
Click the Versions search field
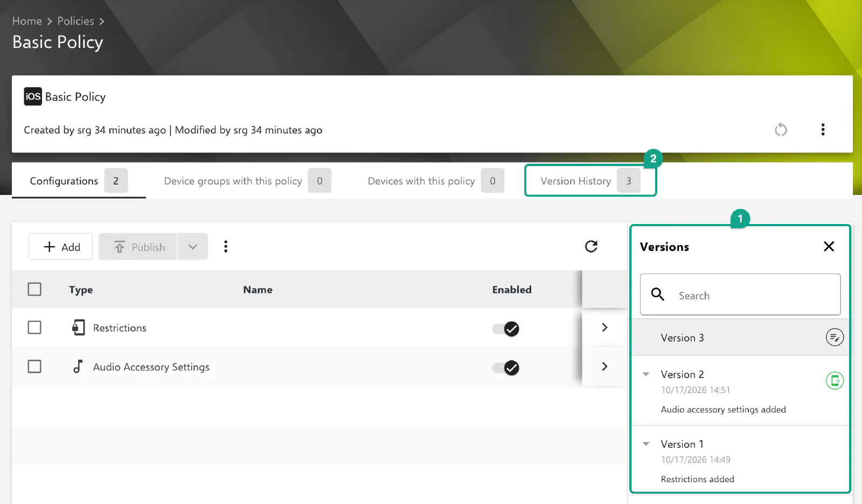[740, 295]
